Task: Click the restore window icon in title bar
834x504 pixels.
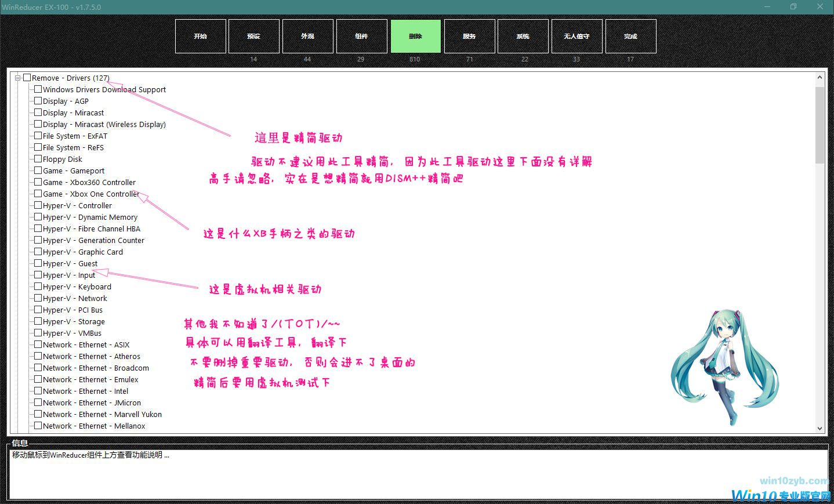Action: point(793,7)
